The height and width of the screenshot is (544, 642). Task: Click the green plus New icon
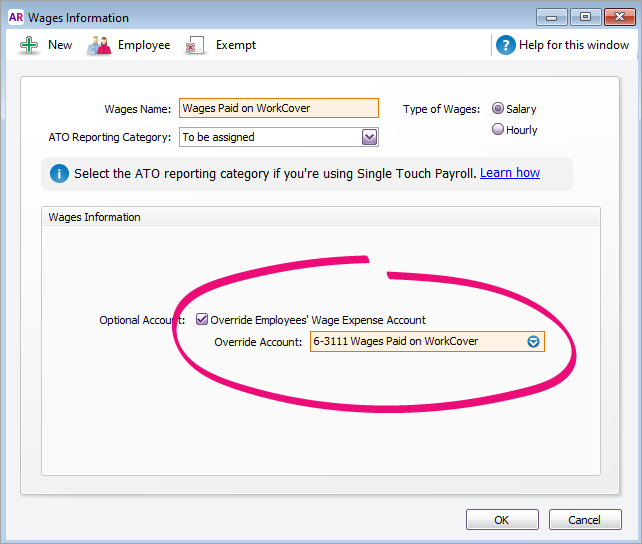29,45
